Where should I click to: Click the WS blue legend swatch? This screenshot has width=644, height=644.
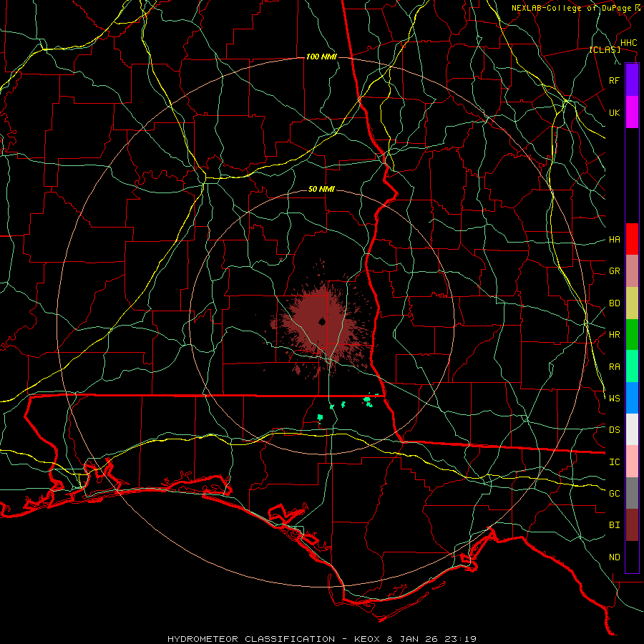coord(632,398)
